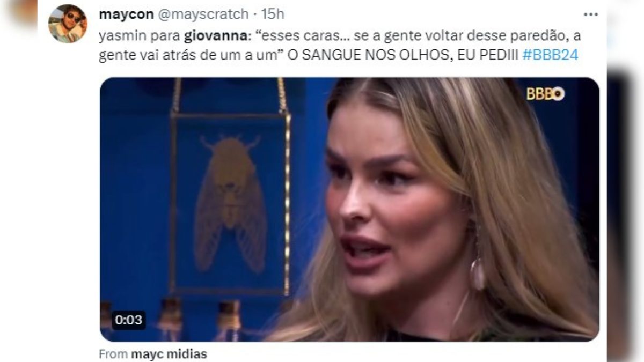Open the tweet's three-dot more options menu
The height and width of the screenshot is (362, 644).
point(590,14)
